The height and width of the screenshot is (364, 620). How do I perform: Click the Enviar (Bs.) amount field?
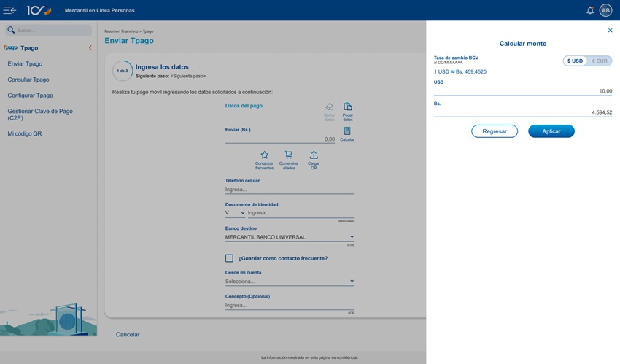280,139
